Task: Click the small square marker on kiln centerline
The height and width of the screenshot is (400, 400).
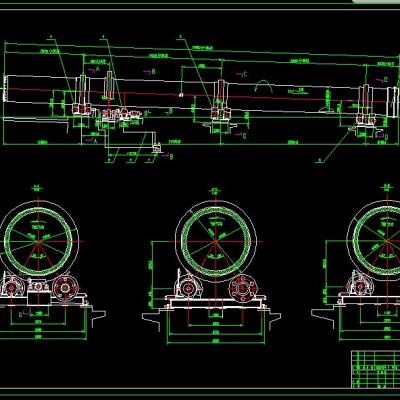Action: click(x=181, y=95)
